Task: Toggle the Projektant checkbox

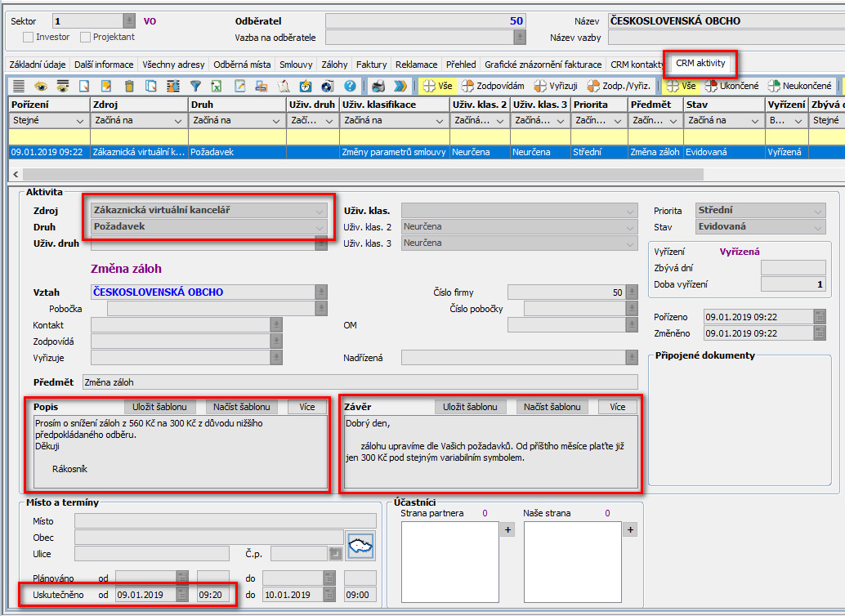Action: pos(85,37)
